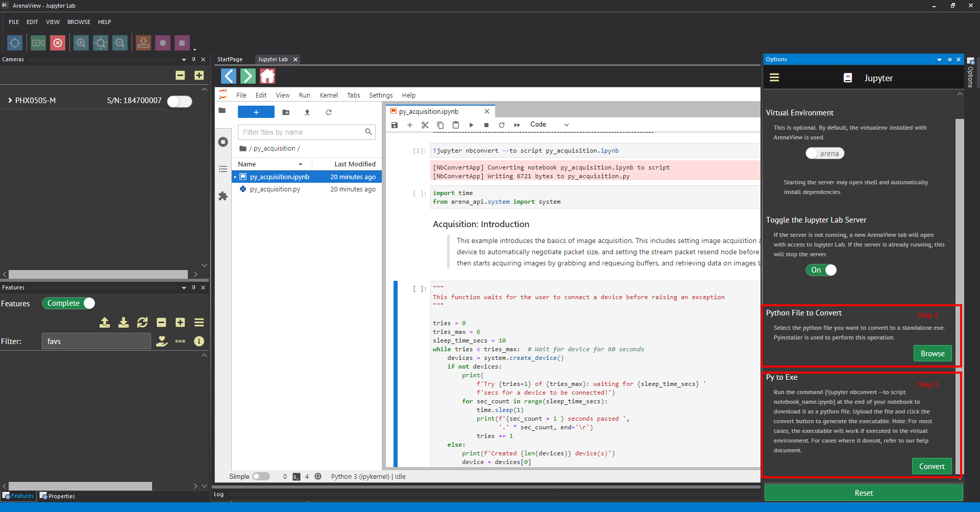Open the Jupyter options hamburger menu

pyautogui.click(x=774, y=78)
